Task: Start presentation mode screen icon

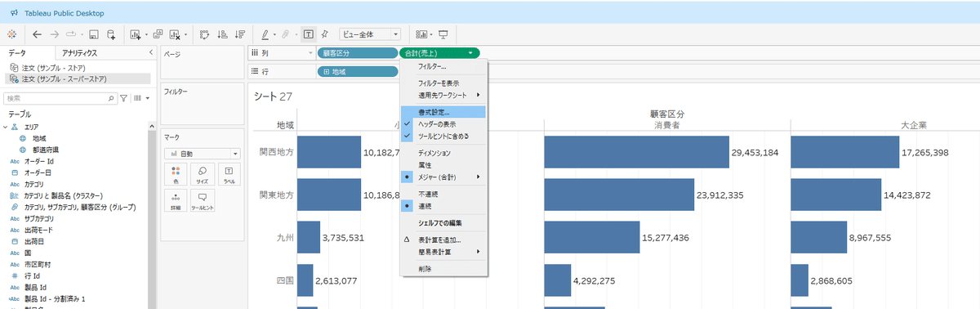Action: tap(444, 34)
